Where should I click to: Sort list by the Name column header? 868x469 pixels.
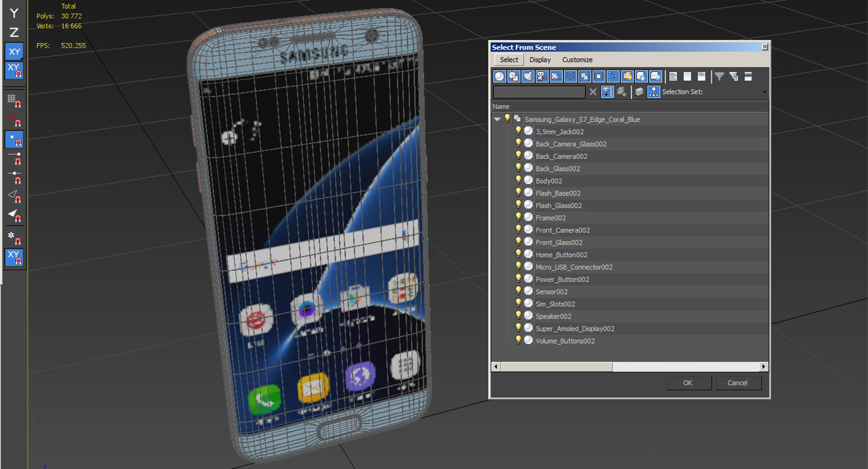click(630, 107)
